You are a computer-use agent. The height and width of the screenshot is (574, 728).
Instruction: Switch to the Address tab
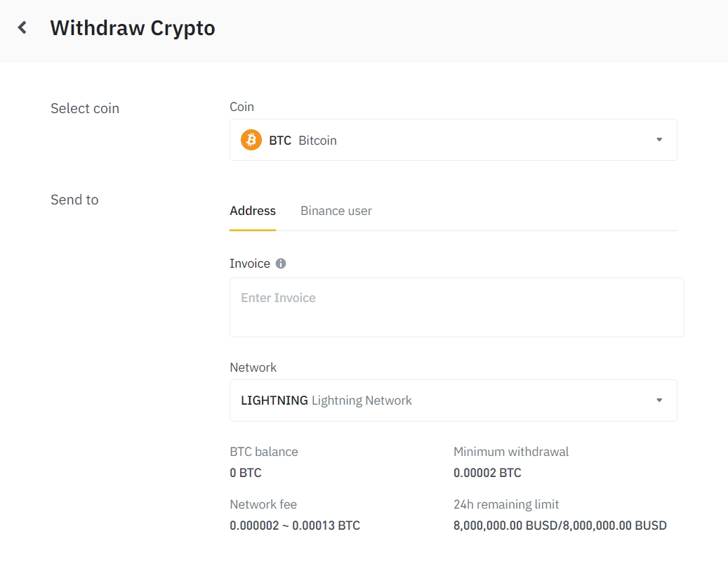253,211
